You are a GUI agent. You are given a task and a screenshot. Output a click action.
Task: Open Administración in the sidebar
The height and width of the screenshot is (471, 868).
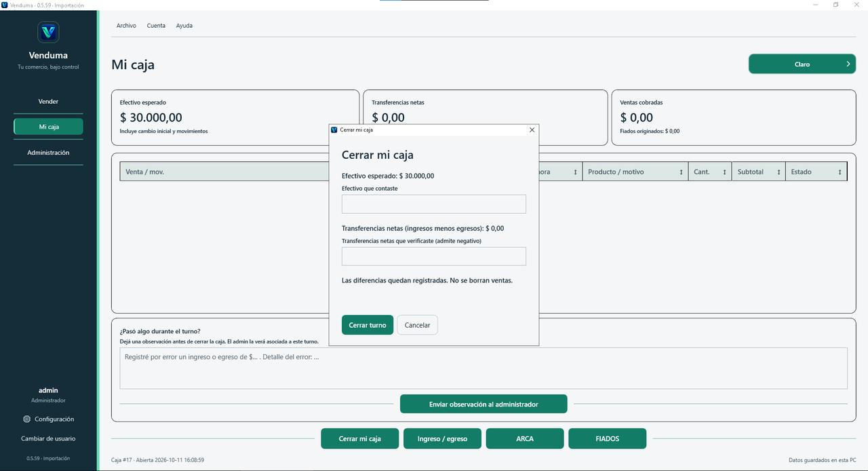pyautogui.click(x=48, y=153)
